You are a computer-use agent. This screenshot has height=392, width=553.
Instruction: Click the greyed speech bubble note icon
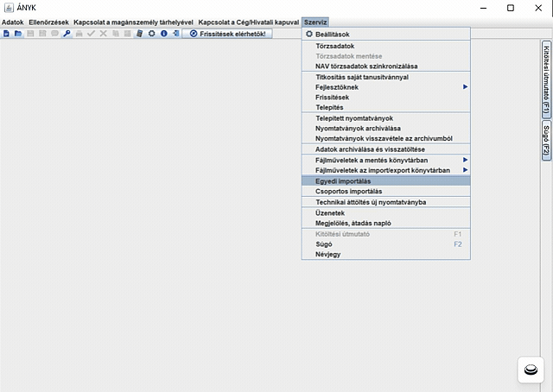pos(54,34)
